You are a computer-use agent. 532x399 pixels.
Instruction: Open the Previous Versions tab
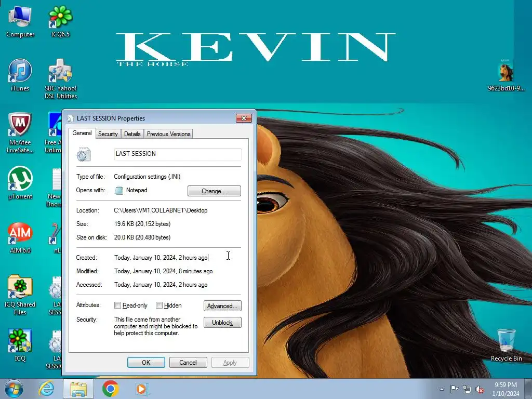169,134
